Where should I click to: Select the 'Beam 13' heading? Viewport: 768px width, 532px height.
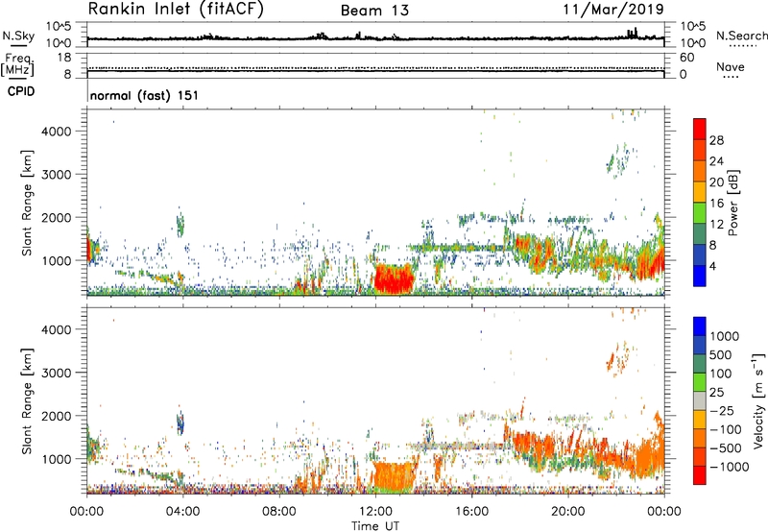(374, 11)
